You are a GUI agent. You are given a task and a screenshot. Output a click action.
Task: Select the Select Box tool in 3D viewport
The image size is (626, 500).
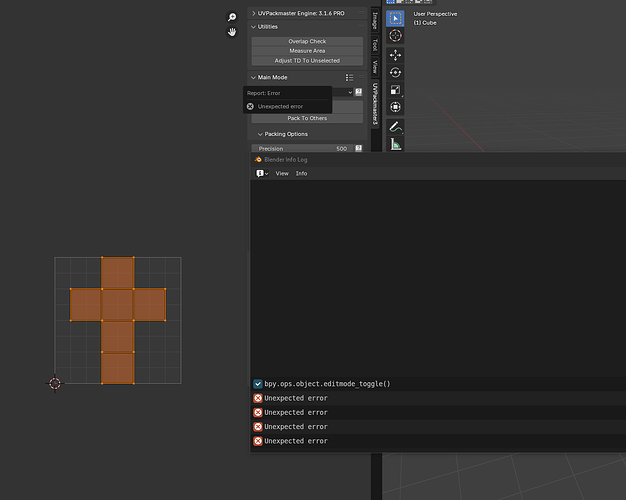[x=395, y=18]
